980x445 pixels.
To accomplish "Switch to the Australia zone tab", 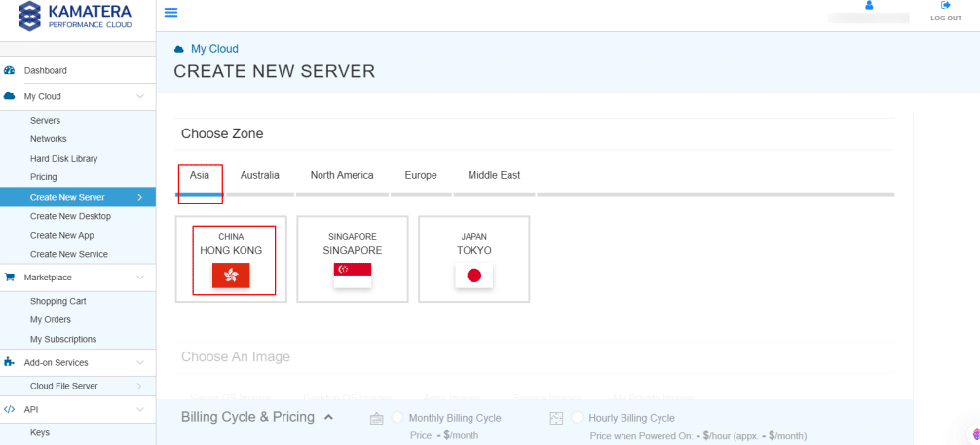I will click(x=259, y=175).
